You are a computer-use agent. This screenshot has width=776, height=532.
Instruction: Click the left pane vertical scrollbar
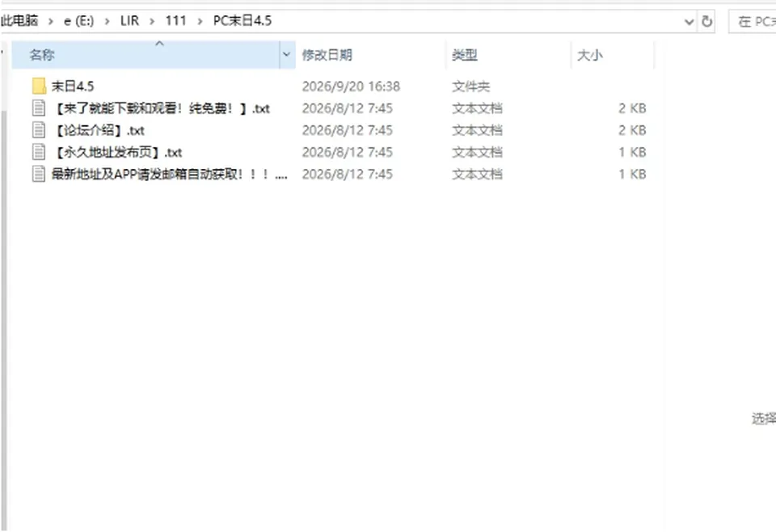[x=4, y=317]
